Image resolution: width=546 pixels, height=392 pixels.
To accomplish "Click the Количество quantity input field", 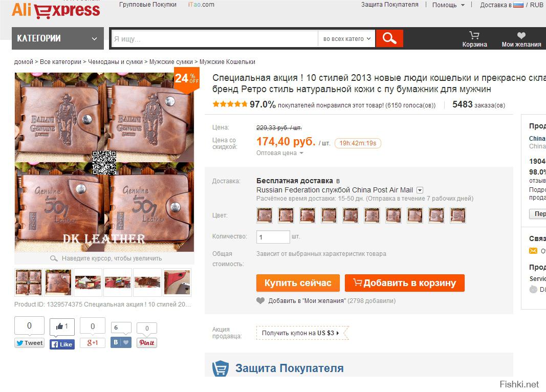I will (x=273, y=237).
